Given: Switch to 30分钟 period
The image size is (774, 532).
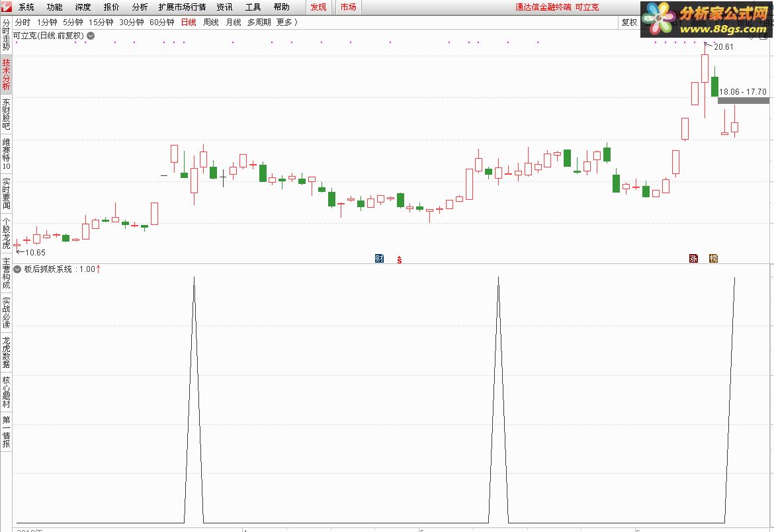Looking at the screenshot, I should (x=131, y=22).
